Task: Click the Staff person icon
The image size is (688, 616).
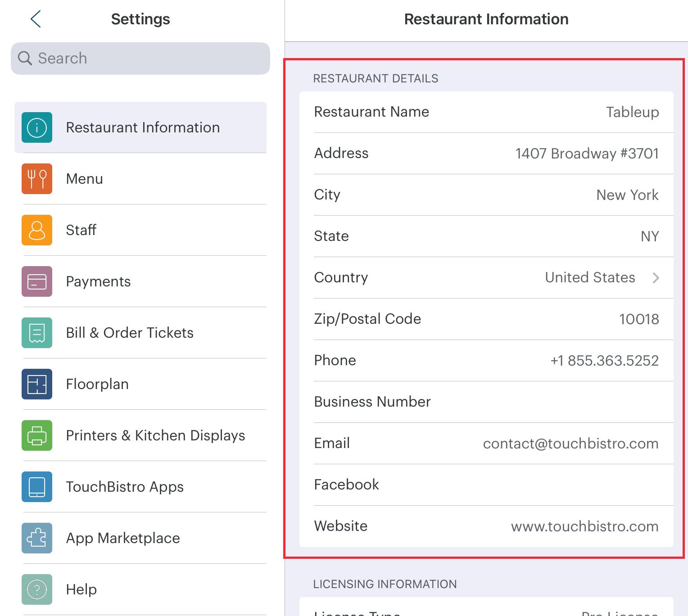Action: 37,230
